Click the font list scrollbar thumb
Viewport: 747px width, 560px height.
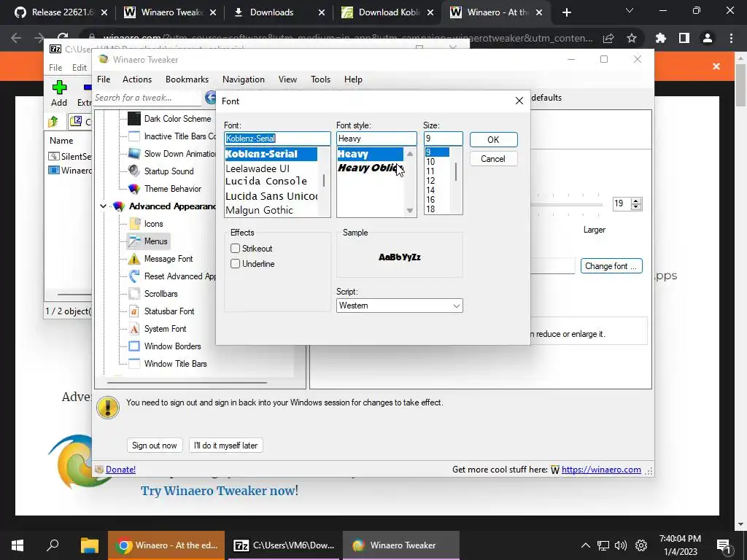[324, 181]
